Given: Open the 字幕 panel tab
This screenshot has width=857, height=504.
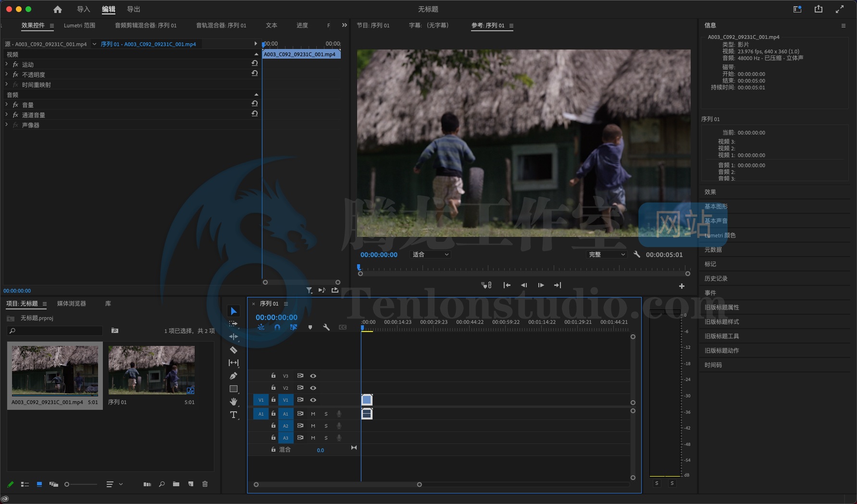Looking at the screenshot, I should click(x=429, y=25).
